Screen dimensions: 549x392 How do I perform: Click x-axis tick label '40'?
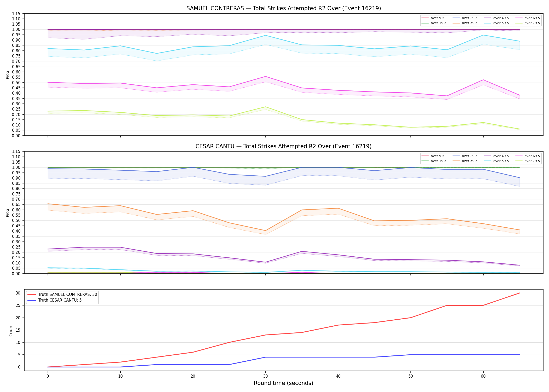click(338, 376)
